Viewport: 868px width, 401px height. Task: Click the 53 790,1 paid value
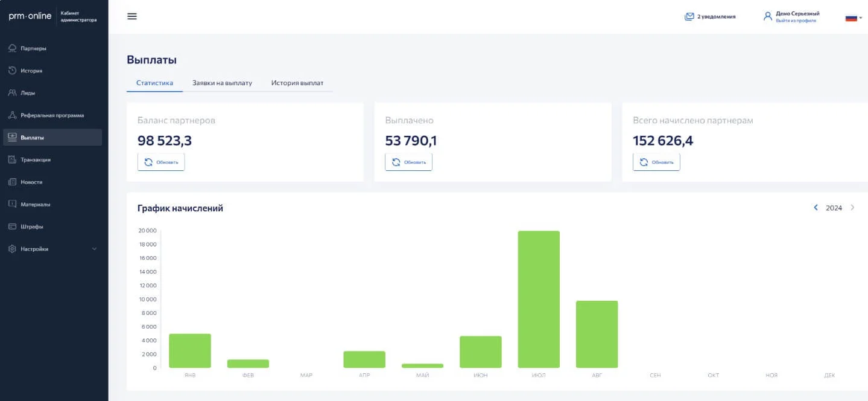(411, 141)
